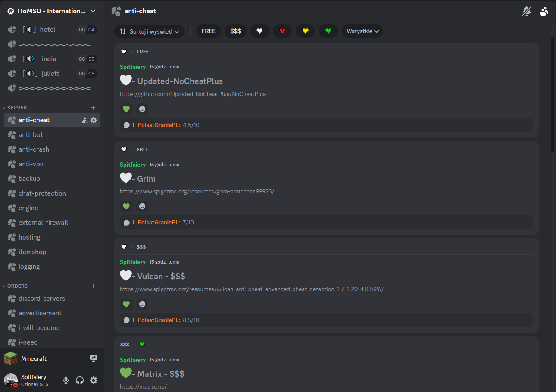
Task: Toggle microphone mute
Action: 66,380
